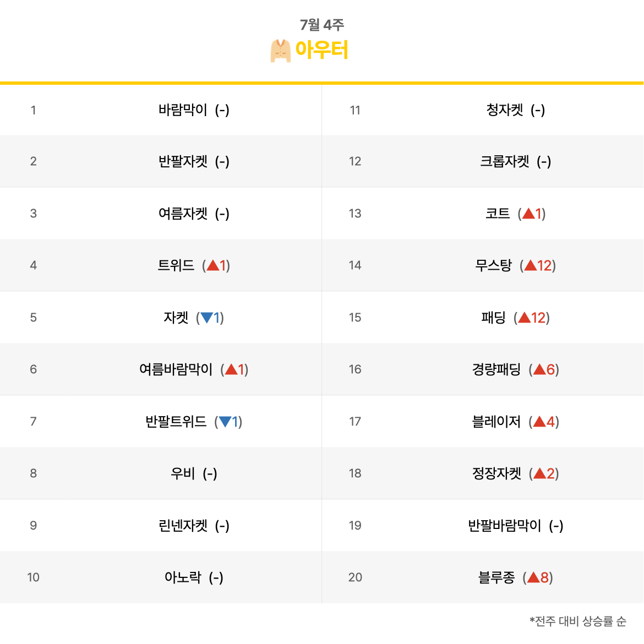Open the 린넨자켓 entry
644x644 pixels.
183,525
